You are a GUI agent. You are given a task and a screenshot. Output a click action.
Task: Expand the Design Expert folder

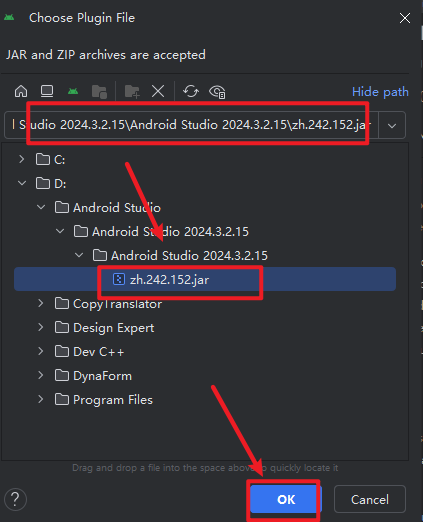coord(41,327)
